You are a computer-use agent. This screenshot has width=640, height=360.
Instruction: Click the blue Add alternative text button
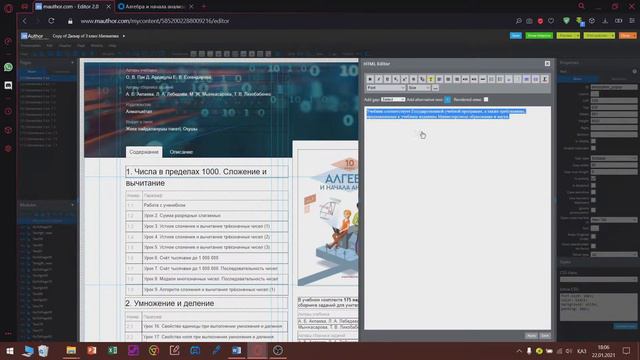447,99
